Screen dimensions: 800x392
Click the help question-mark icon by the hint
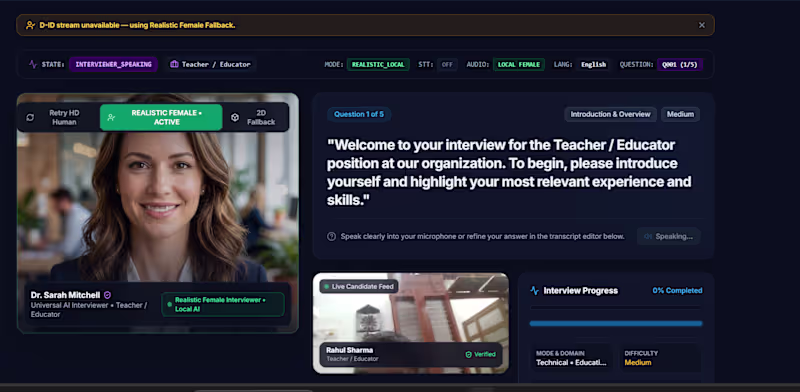click(332, 236)
